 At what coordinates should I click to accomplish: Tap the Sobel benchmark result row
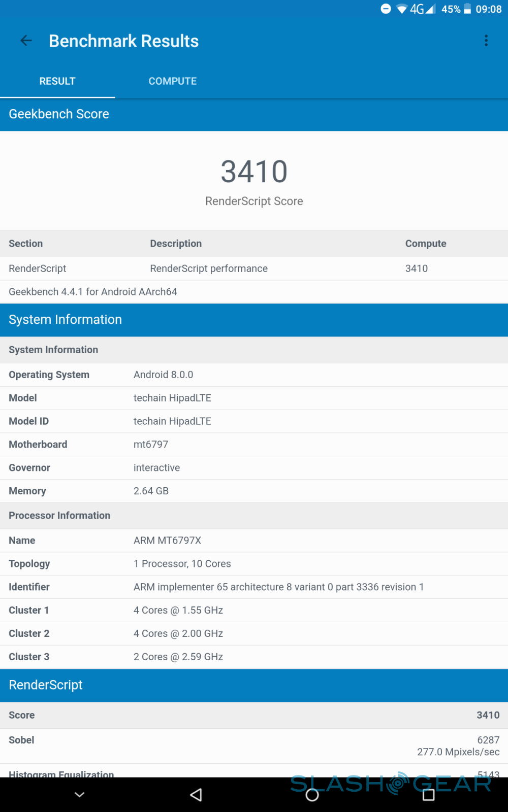pos(254,746)
